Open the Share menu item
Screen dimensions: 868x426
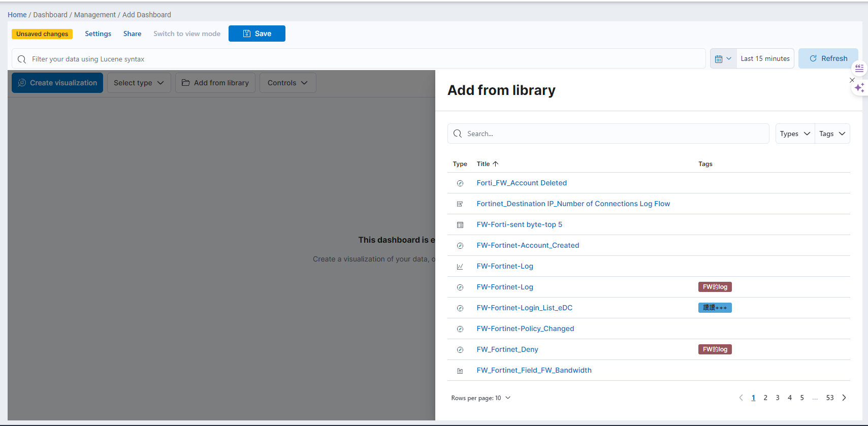[132, 34]
